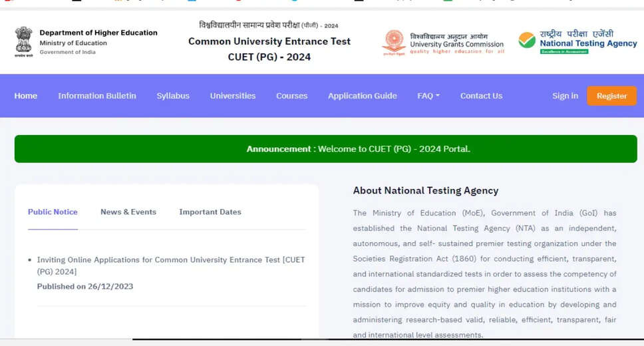
Task: Go to the Syllabus page
Action: click(173, 96)
